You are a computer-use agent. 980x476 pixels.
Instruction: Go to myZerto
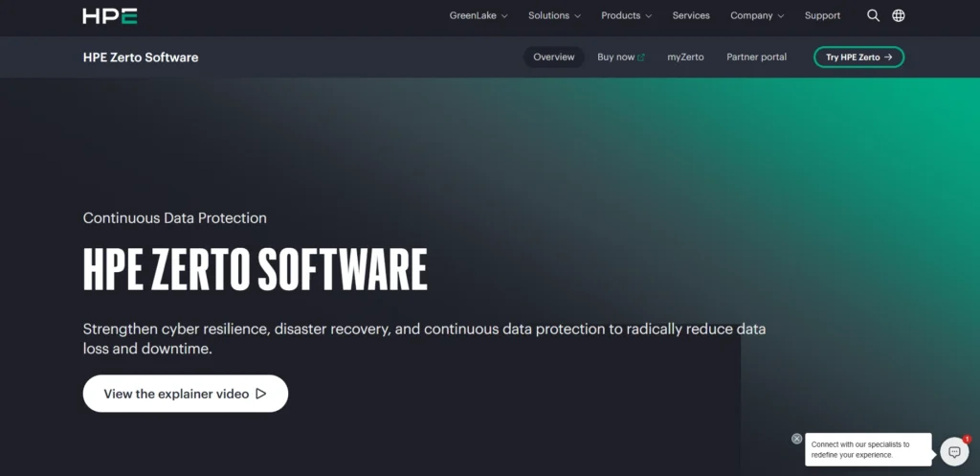[x=685, y=57]
